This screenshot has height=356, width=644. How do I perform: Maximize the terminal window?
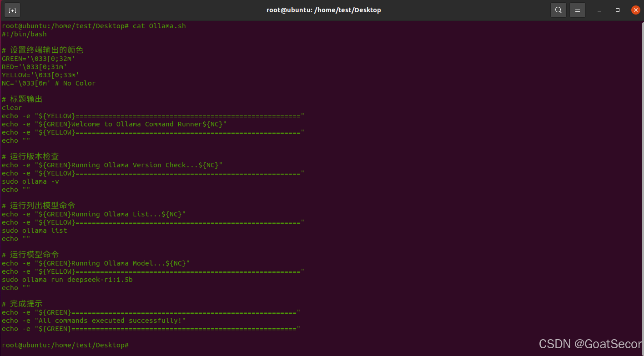click(618, 10)
